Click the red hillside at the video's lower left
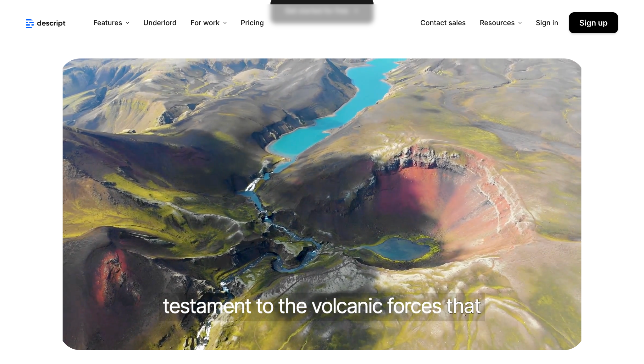This screenshot has width=644, height=364. 110,277
